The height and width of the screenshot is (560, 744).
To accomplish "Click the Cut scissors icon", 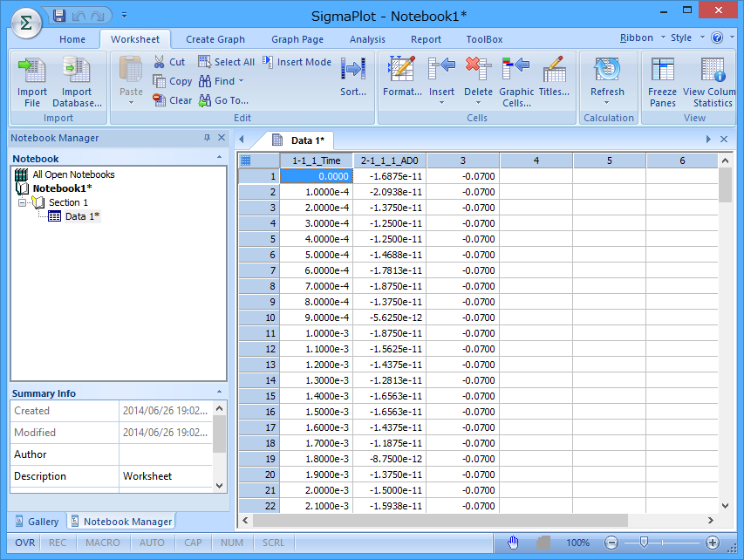I will coord(159,62).
